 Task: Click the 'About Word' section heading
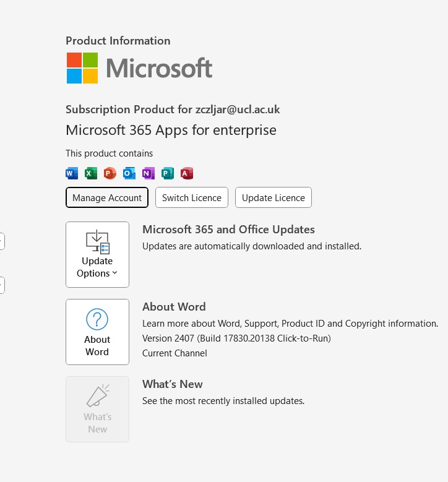tap(174, 307)
